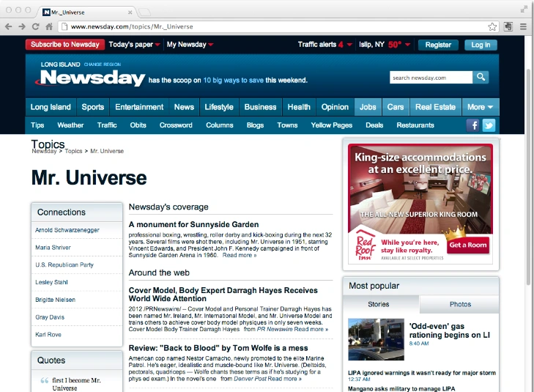Viewport: 534px width, 392px height.
Task: Click the Newsday logo
Action: pyautogui.click(x=90, y=78)
